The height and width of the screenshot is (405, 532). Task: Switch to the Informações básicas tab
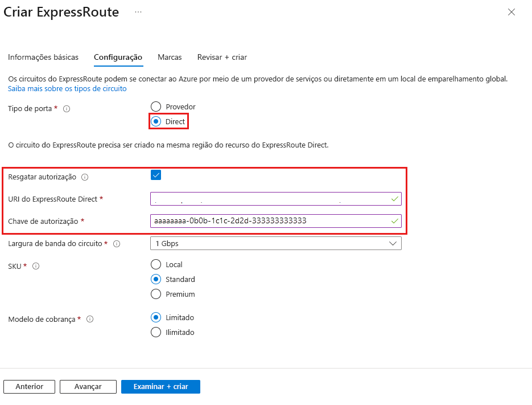tap(43, 58)
